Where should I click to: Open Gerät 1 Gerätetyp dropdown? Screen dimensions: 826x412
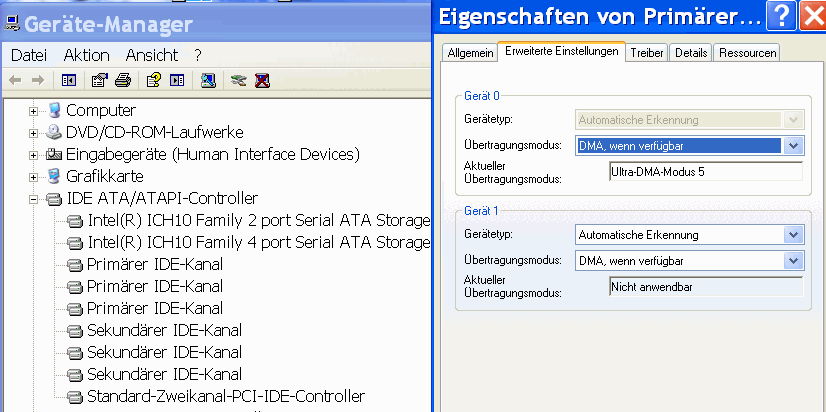793,234
